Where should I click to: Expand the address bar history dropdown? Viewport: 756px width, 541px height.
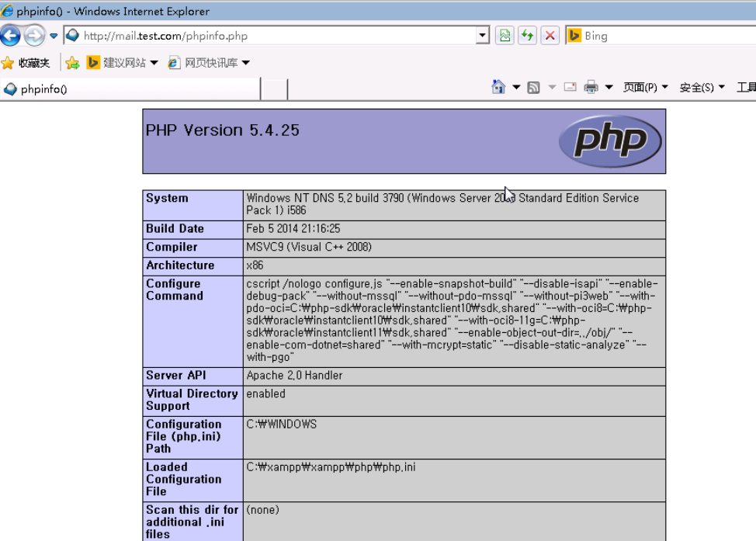pos(482,36)
